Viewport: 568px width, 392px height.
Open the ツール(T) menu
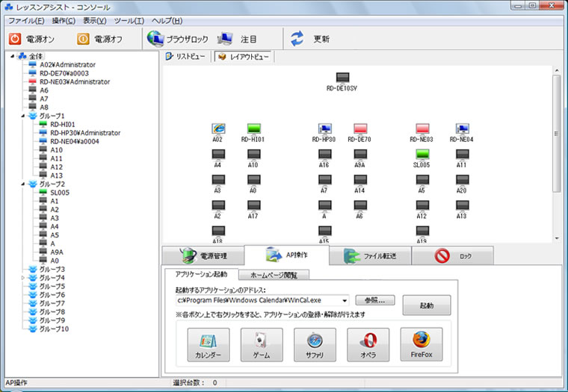tap(129, 19)
